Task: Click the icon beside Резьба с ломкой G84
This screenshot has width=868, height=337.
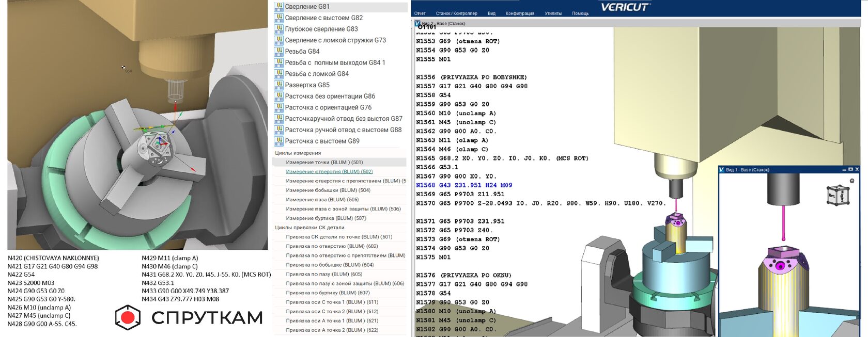Action: (x=279, y=74)
